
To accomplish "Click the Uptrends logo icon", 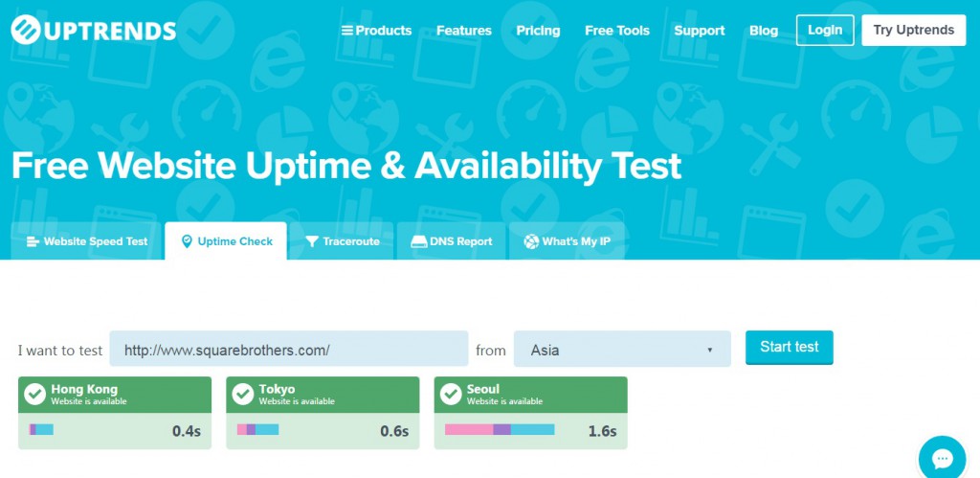I will (26, 31).
